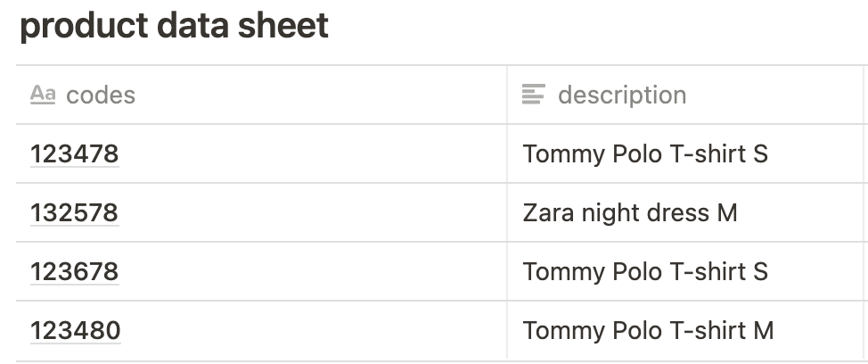
Task: Click the description cell in the 123478 row
Action: 644,154
